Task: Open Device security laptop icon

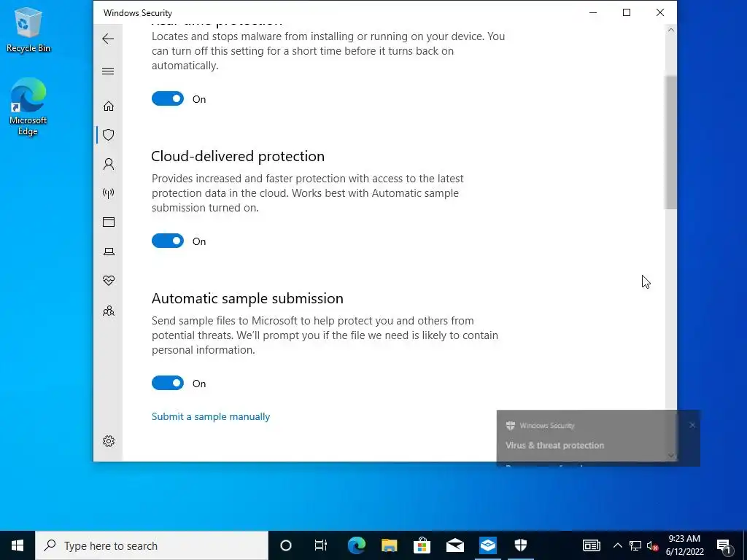Action: pyautogui.click(x=109, y=252)
